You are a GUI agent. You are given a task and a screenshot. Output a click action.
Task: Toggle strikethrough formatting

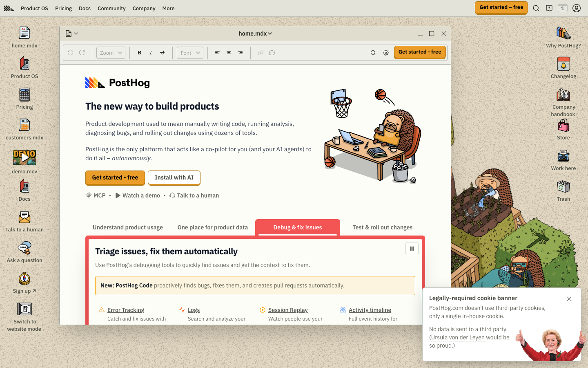click(x=162, y=53)
